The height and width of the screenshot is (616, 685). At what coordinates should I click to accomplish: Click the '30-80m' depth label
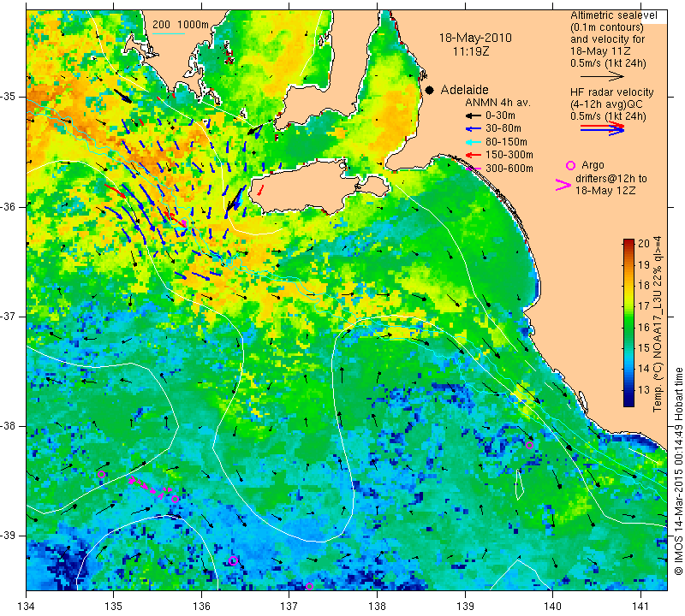click(x=503, y=129)
